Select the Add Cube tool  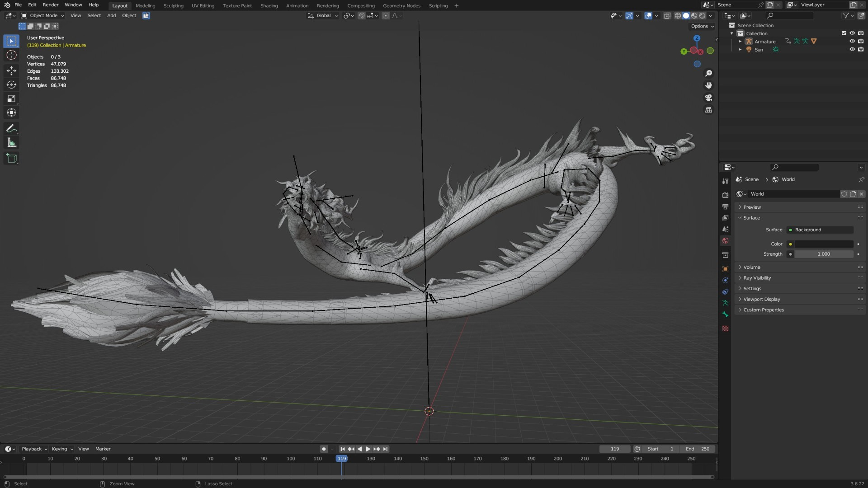[x=12, y=158]
